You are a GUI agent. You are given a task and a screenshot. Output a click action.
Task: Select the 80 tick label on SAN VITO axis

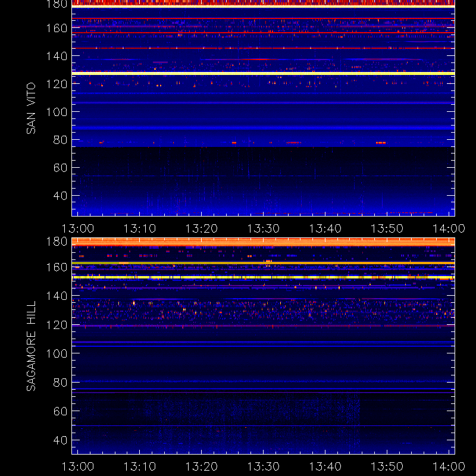[60, 140]
